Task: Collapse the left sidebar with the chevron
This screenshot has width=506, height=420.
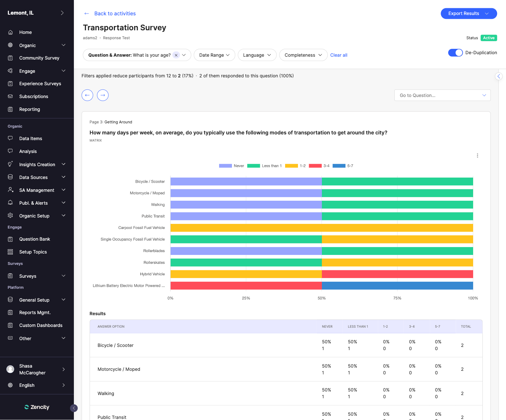Action: [x=74, y=408]
